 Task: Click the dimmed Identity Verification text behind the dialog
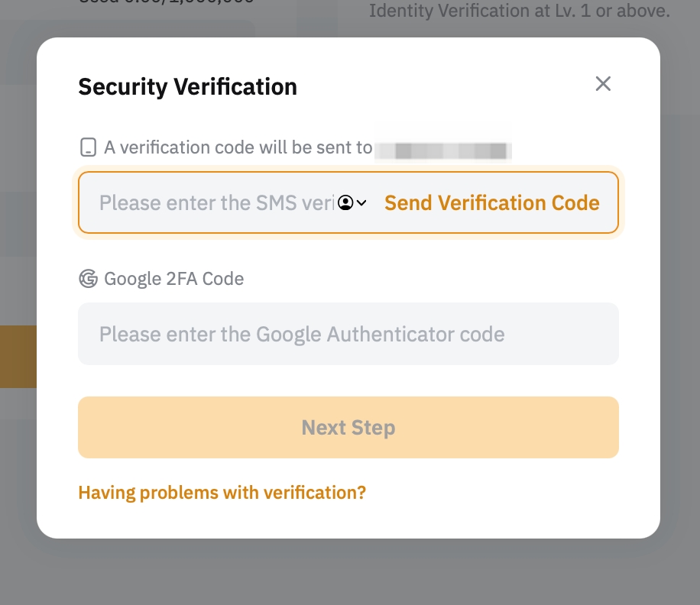point(520,11)
